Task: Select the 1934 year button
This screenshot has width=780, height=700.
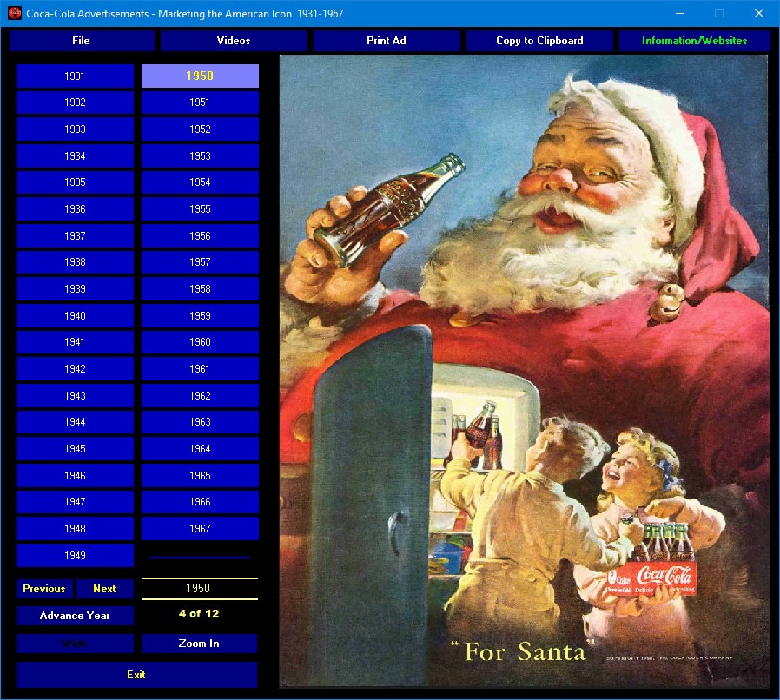Action: (75, 156)
